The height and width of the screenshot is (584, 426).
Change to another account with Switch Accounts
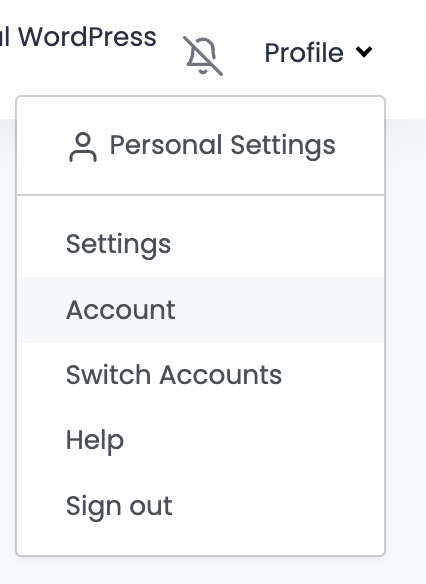point(201,375)
